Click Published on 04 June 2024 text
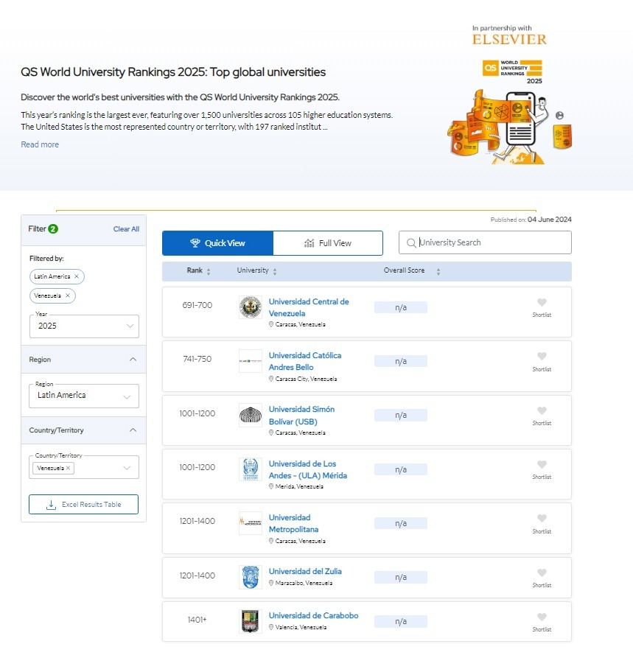The image size is (633, 672). pyautogui.click(x=531, y=220)
